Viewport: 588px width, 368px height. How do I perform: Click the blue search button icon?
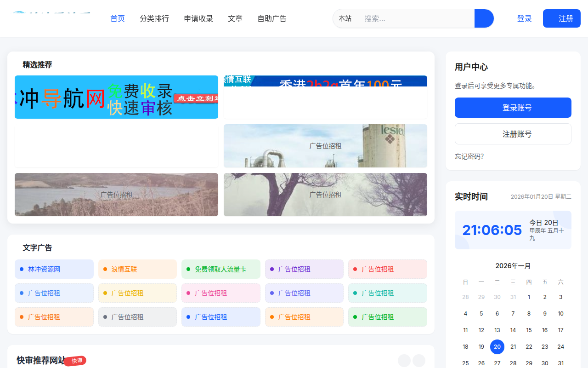[484, 18]
